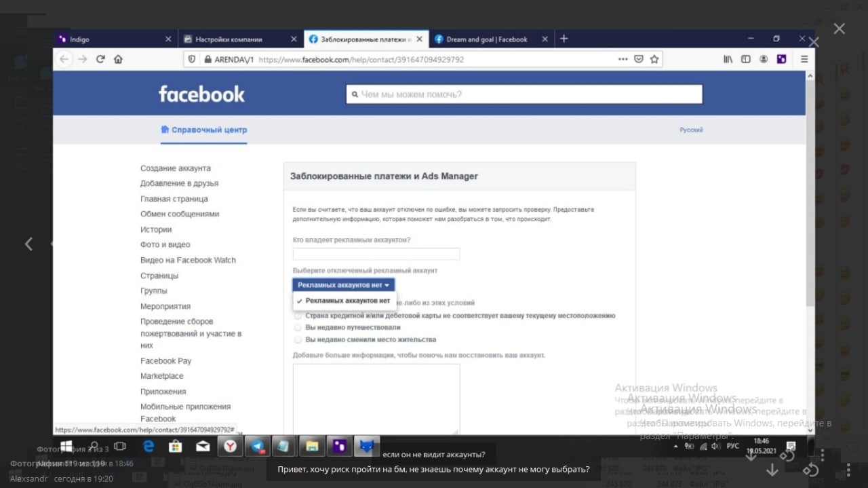Click the purple Indigo extension icon in toolbar
Screen dimensions: 868x488
781,59
